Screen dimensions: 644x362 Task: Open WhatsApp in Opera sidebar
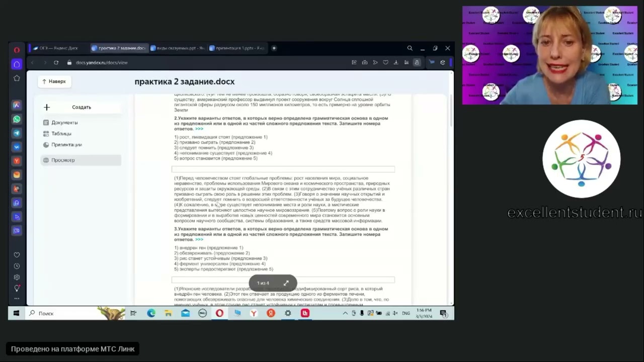[x=17, y=119]
